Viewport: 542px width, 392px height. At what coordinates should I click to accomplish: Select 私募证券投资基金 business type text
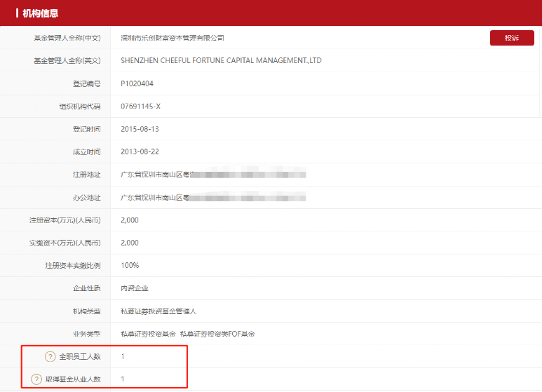[148, 334]
